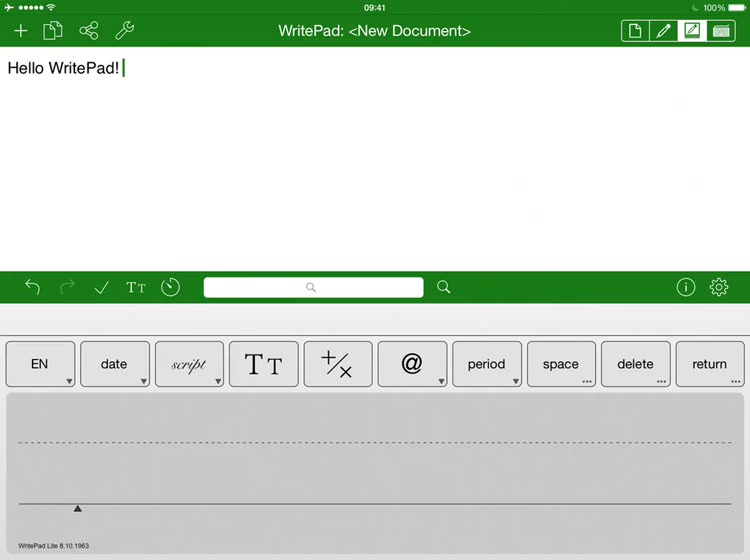Screen dimensions: 750x560
Task: Tap the space key
Action: coord(561,364)
